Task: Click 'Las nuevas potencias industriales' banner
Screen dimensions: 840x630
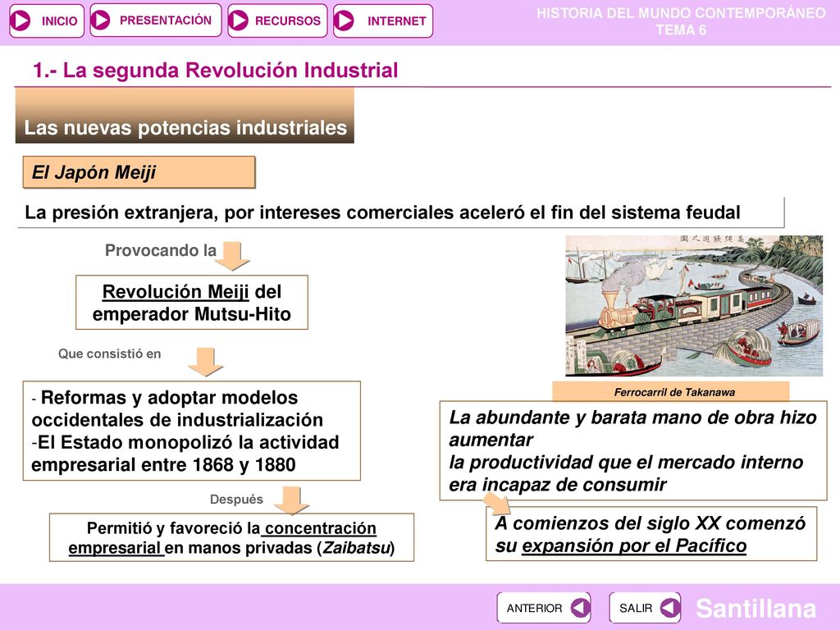Action: coord(185,116)
